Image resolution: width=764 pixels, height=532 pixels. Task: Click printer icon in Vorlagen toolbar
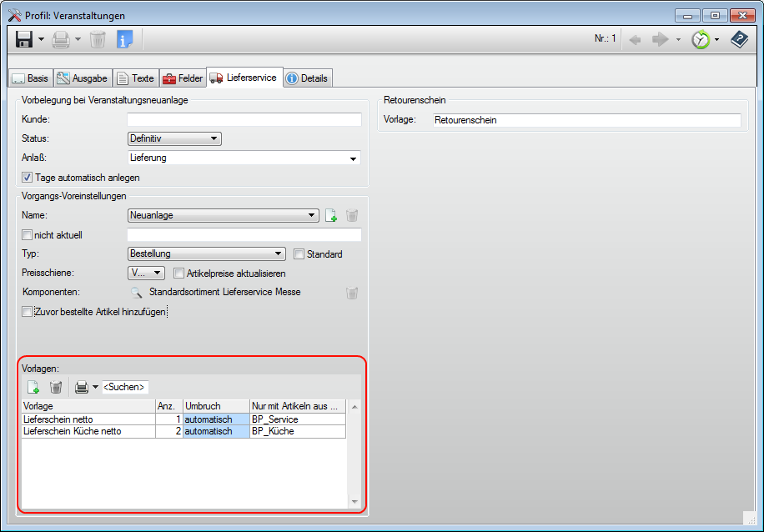tap(82, 387)
